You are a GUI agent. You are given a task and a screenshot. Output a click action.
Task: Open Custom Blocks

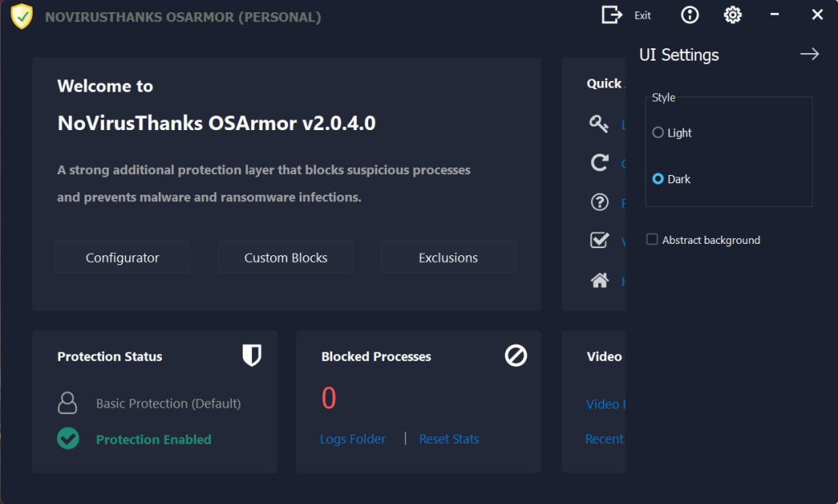(x=286, y=258)
